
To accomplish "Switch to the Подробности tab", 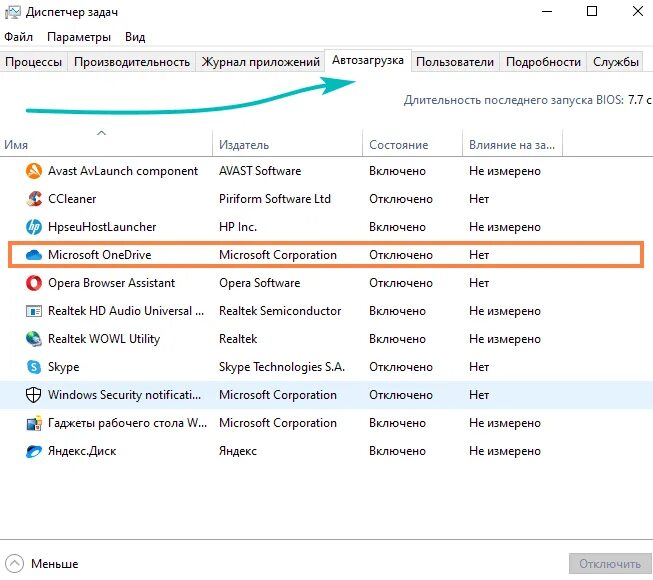I will 543,62.
